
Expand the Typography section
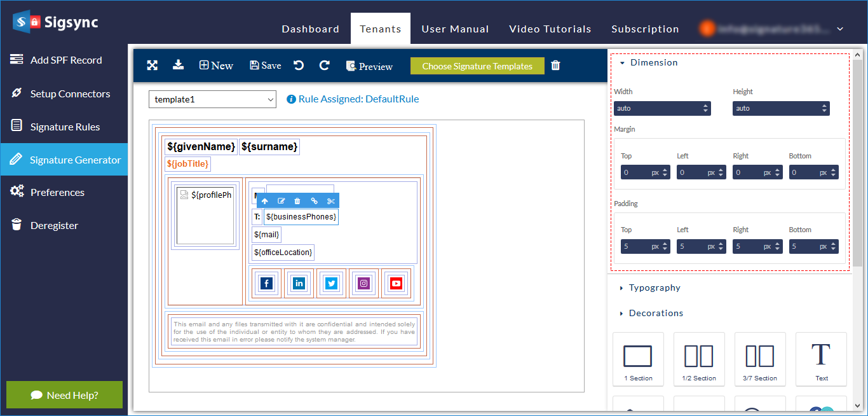click(x=654, y=288)
